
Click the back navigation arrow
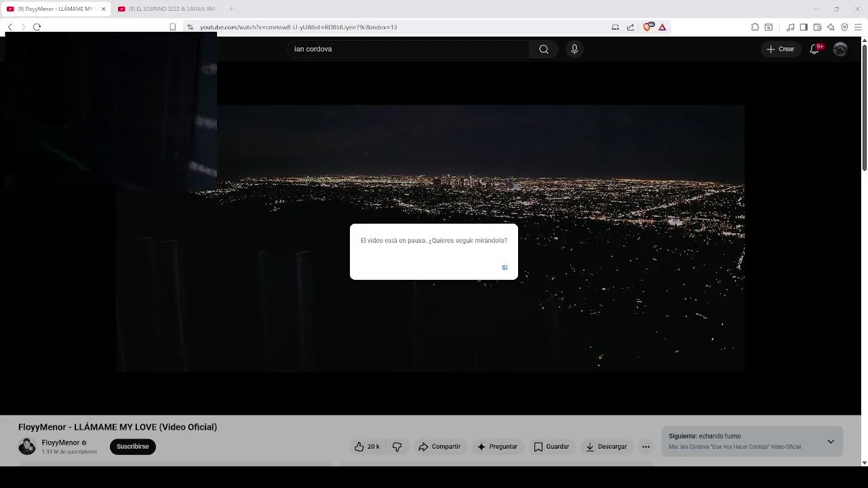(x=9, y=27)
